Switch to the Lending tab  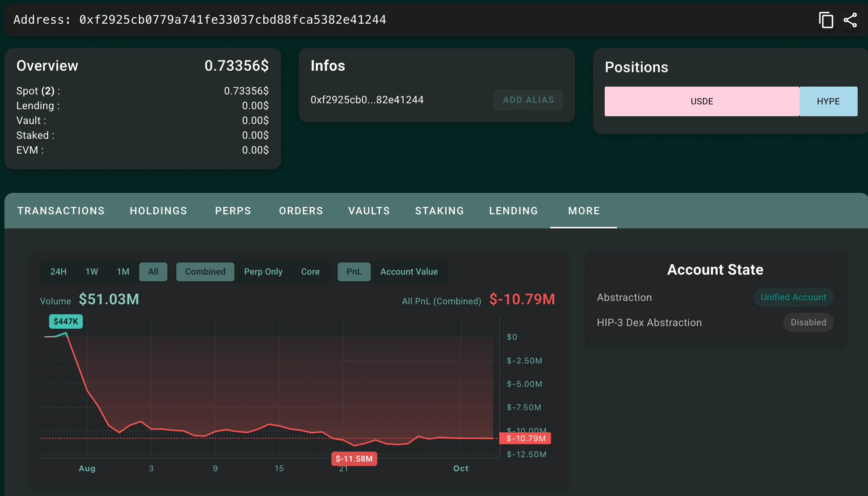[514, 211]
